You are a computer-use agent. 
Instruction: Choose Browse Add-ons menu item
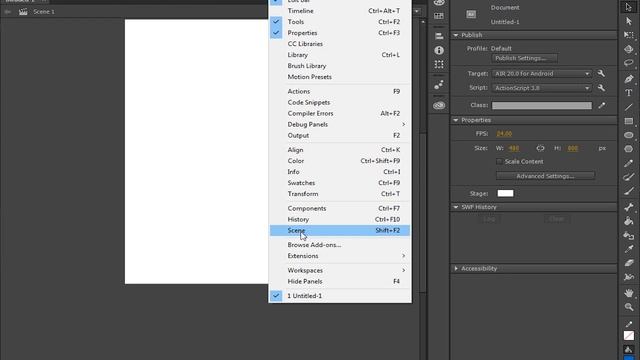tap(340, 244)
